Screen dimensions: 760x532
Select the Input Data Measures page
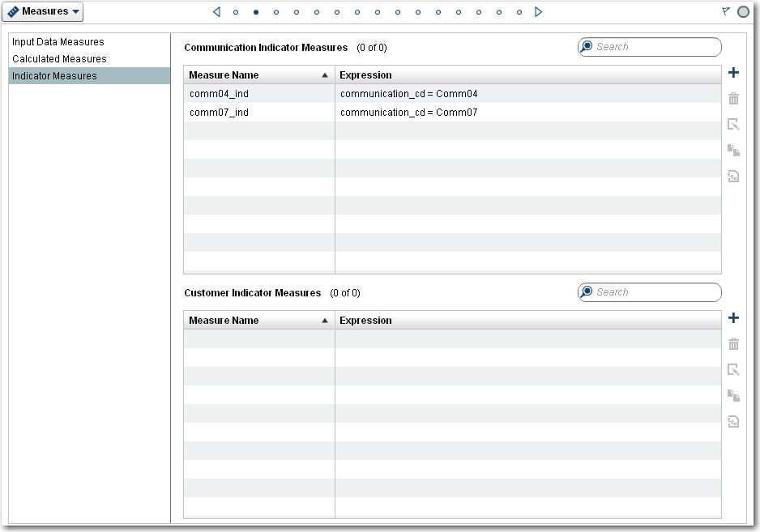click(58, 41)
